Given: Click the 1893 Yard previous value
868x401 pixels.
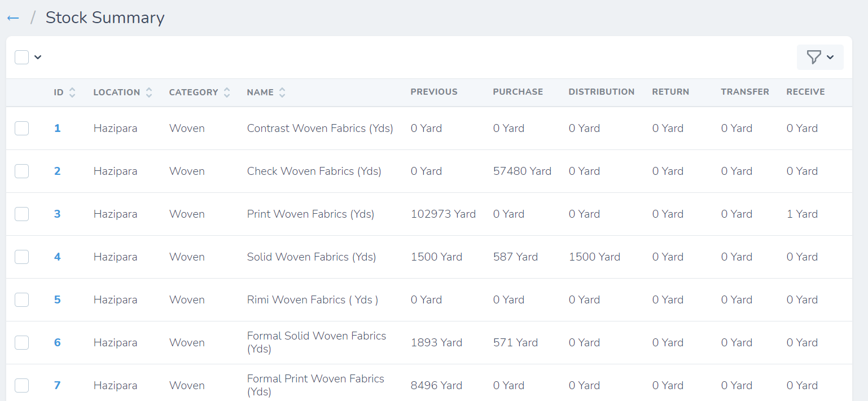Looking at the screenshot, I should point(436,342).
